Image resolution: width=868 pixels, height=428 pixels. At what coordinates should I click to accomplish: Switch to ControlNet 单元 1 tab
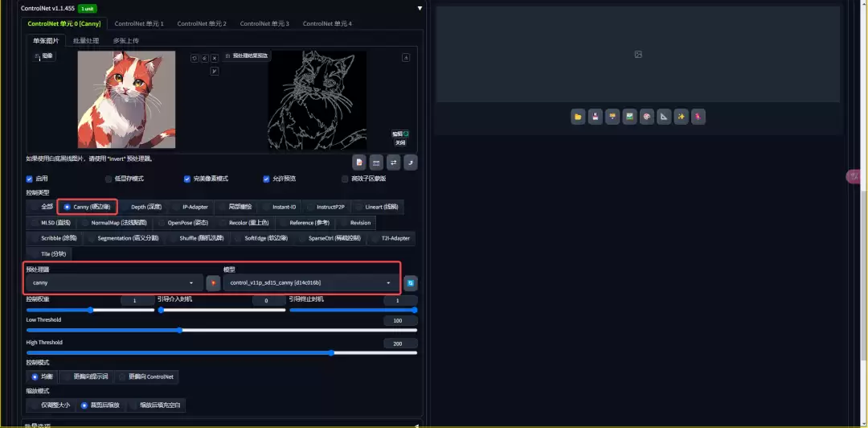pyautogui.click(x=139, y=24)
